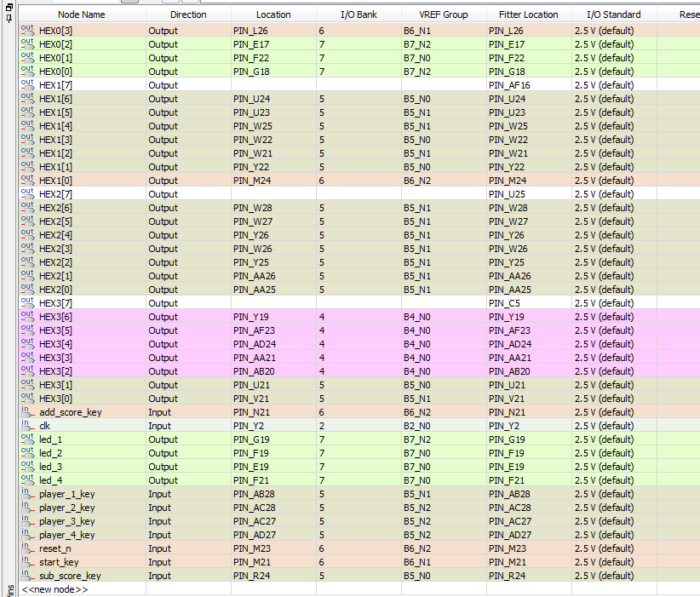Select the HEX2[4] node name

55,235
